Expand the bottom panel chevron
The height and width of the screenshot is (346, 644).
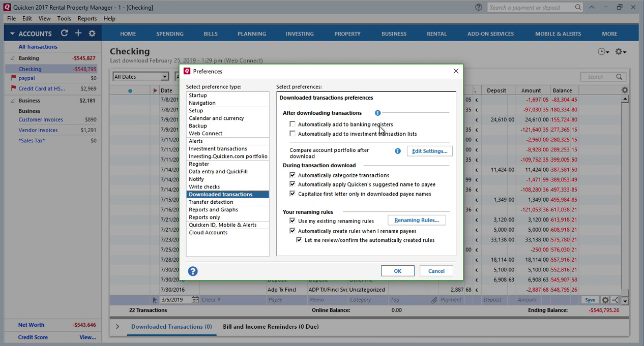point(117,327)
